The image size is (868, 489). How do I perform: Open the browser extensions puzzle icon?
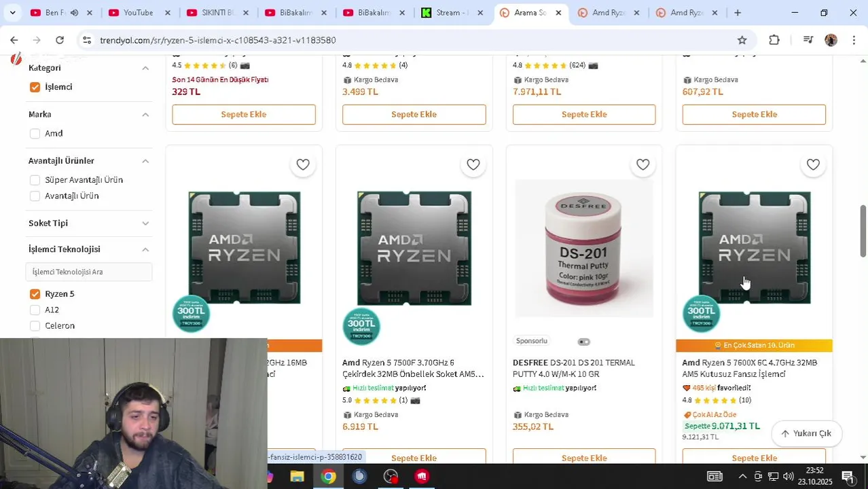774,40
